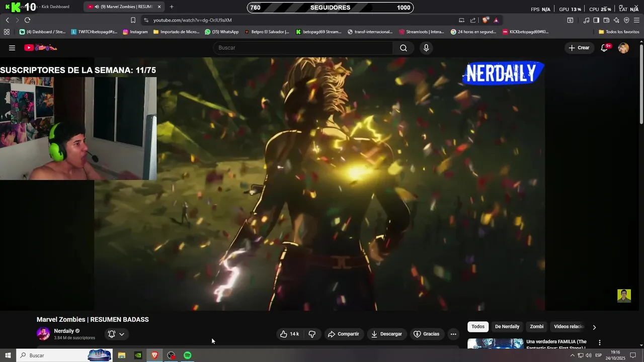This screenshot has height=362, width=644.
Task: Show hidden system tray icons
Action: click(x=572, y=355)
